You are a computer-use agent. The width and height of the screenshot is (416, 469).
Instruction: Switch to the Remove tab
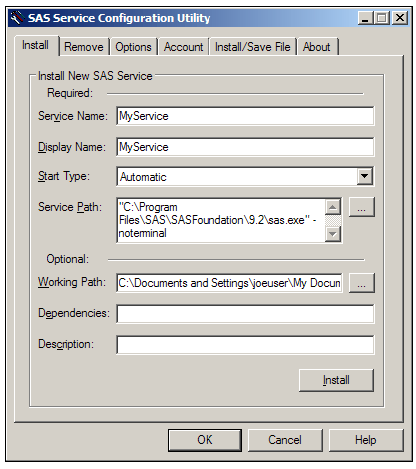(84, 47)
